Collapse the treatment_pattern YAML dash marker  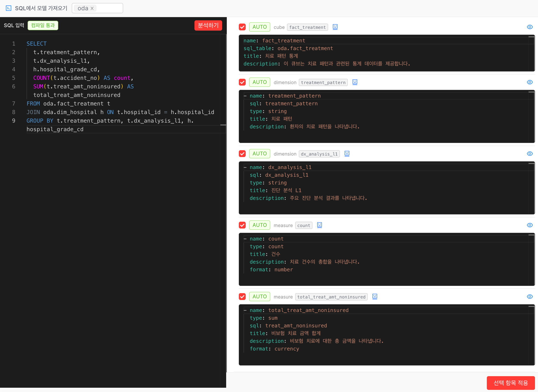coord(245,96)
